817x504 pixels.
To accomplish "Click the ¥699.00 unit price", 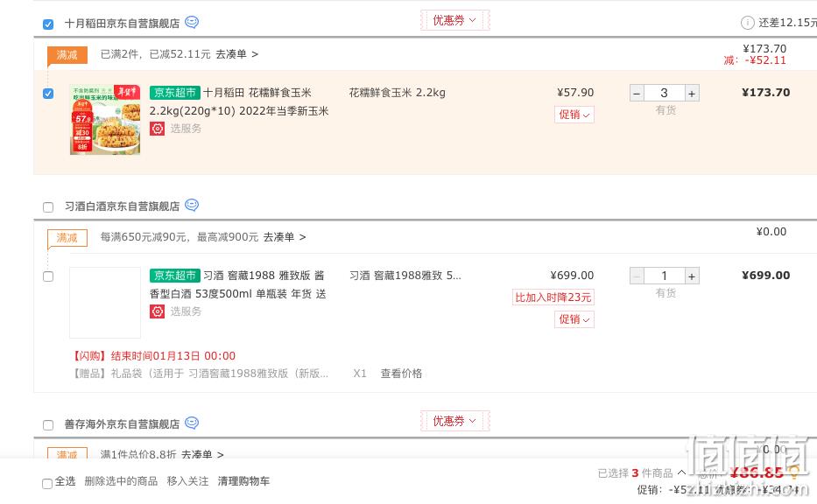I will click(x=572, y=276).
